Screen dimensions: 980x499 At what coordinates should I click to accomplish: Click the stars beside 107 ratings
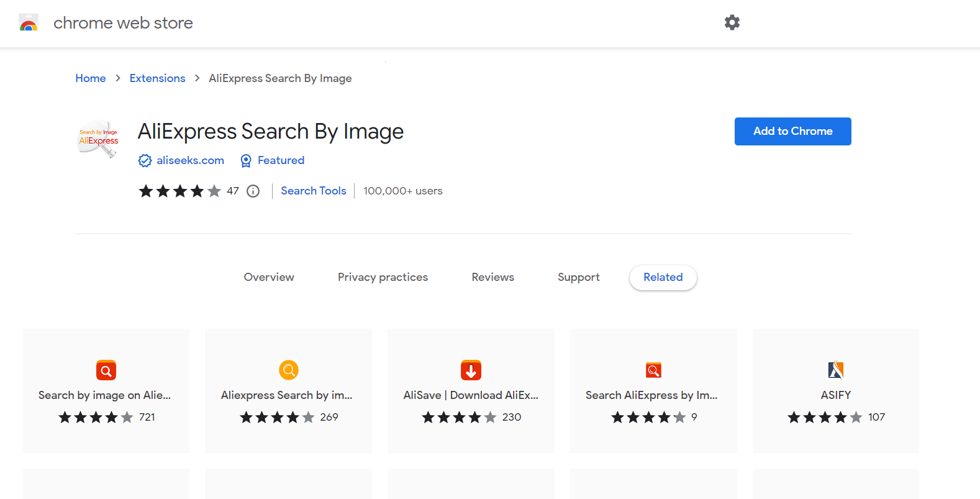[x=825, y=417]
